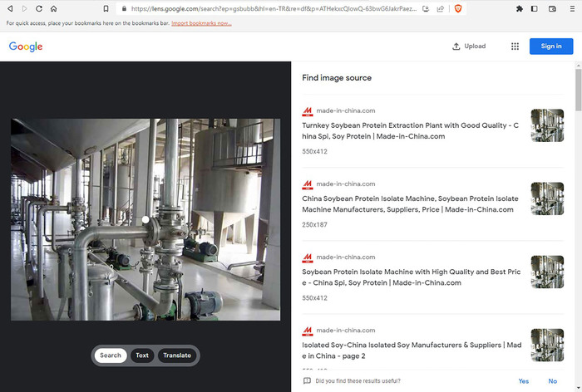Image resolution: width=582 pixels, height=392 pixels.
Task: Click the browser reload button
Action: click(x=38, y=8)
